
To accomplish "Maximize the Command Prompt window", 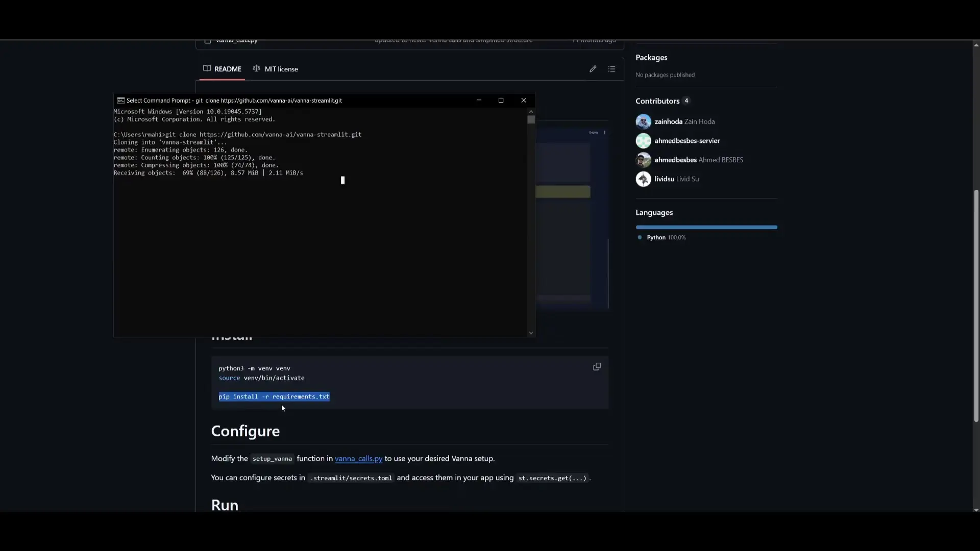I will pos(501,101).
